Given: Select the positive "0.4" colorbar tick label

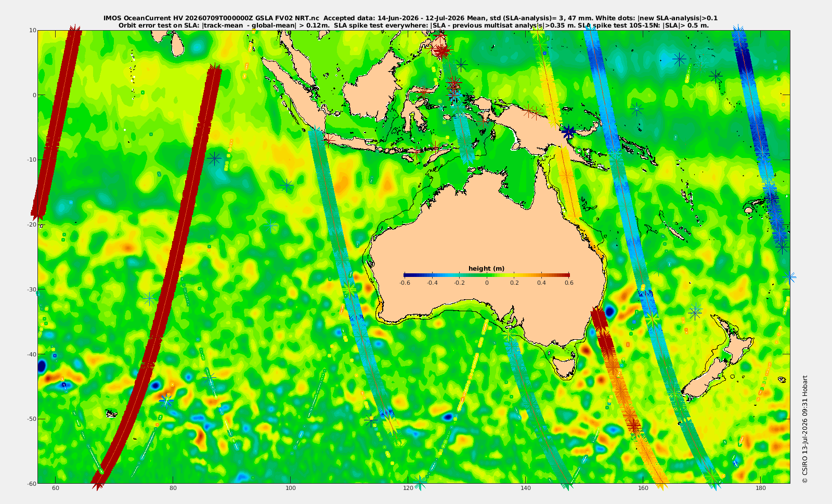Looking at the screenshot, I should point(542,283).
